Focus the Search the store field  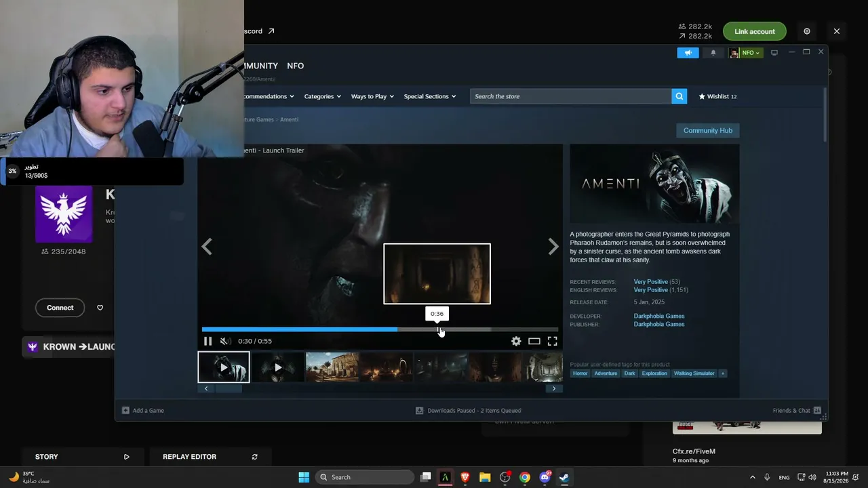coord(570,96)
